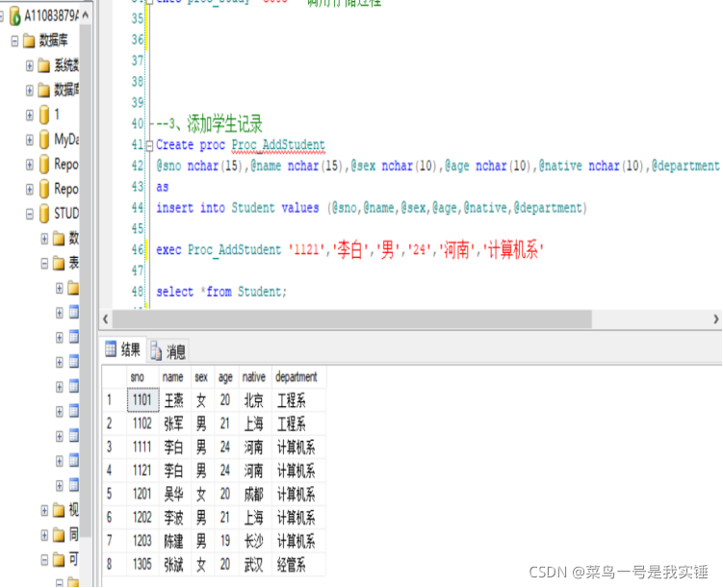Click the sex column header

203,377
